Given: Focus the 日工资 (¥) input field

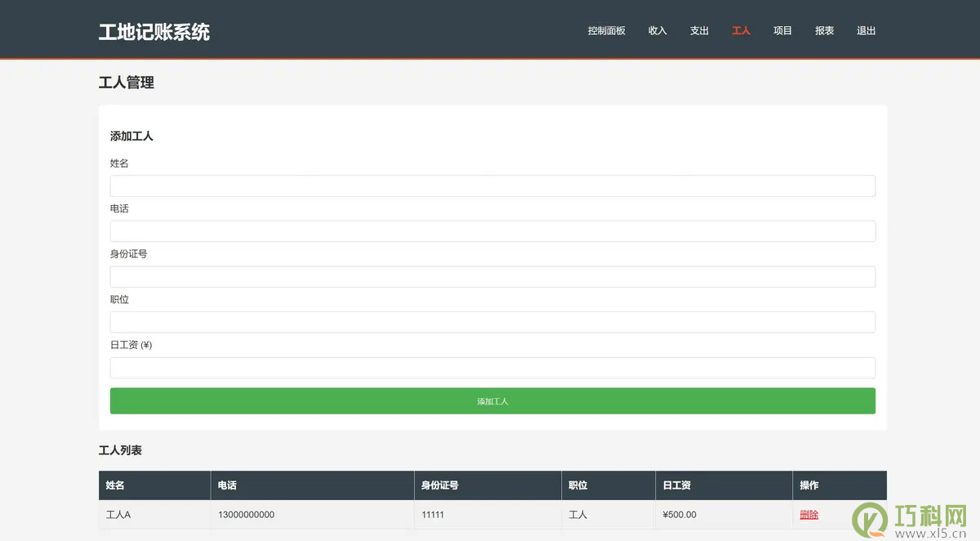Looking at the screenshot, I should pos(492,368).
